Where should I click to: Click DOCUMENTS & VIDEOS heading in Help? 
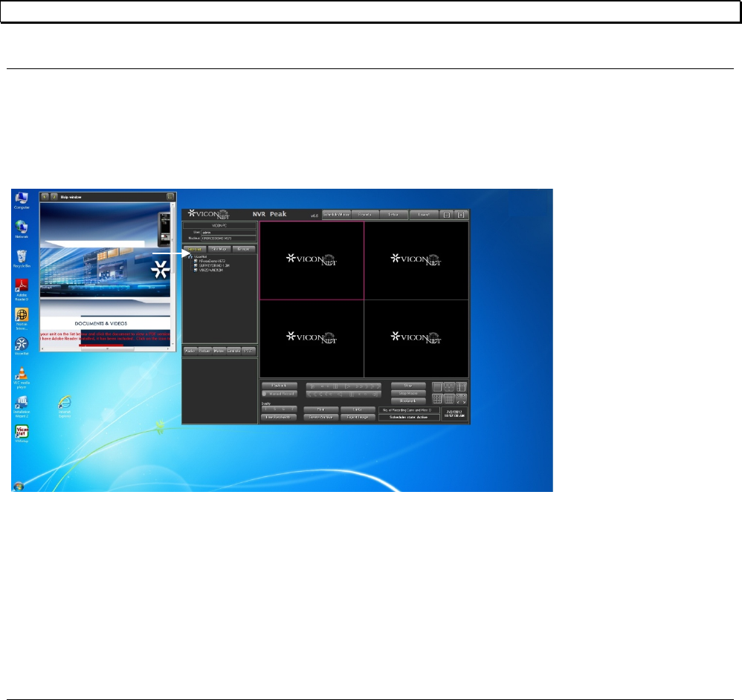tap(101, 323)
